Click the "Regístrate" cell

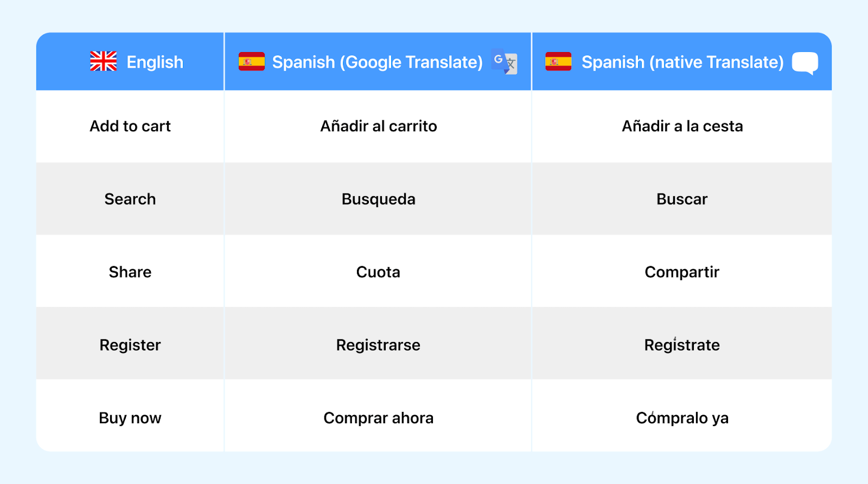click(x=682, y=345)
